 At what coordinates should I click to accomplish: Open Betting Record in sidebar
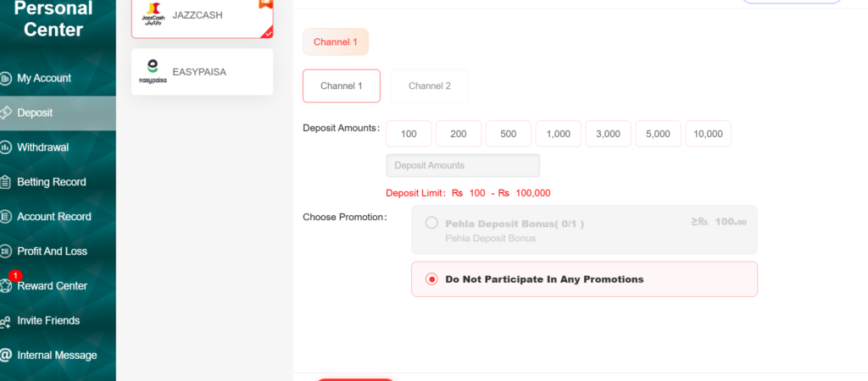tap(52, 182)
